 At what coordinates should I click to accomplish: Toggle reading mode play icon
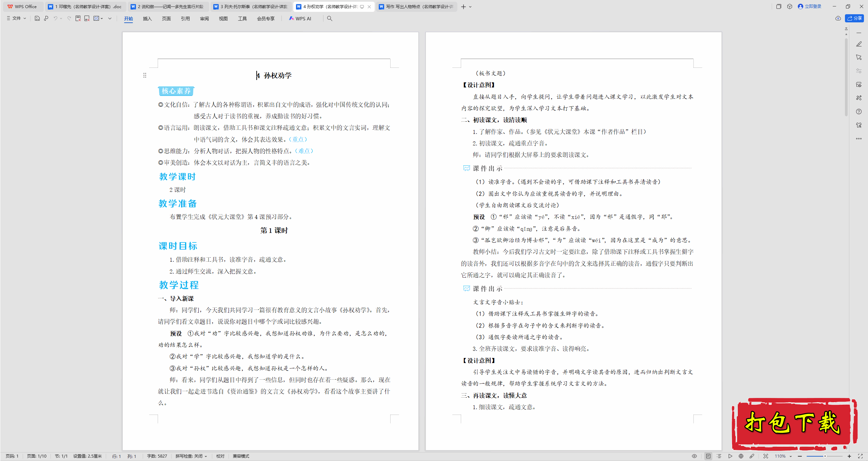pyautogui.click(x=730, y=456)
